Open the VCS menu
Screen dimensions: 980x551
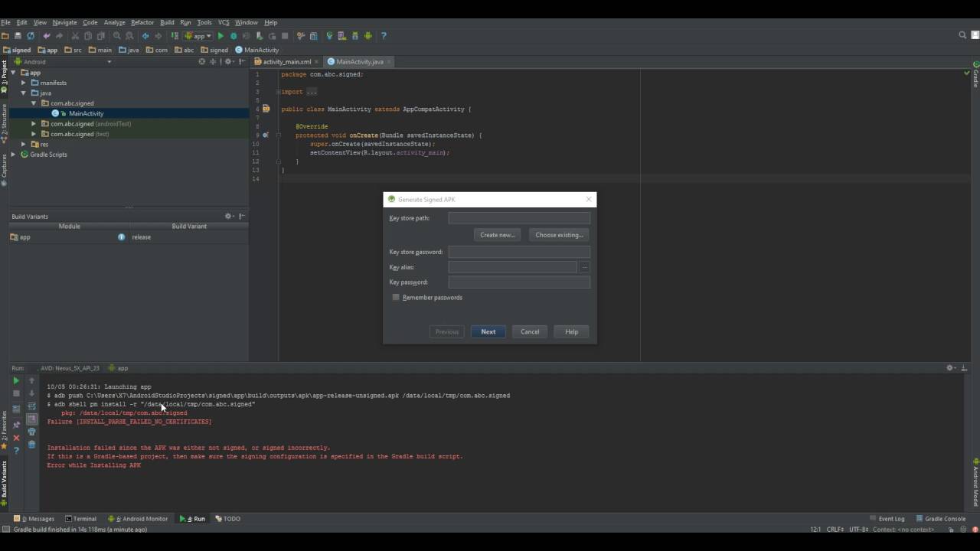point(224,23)
